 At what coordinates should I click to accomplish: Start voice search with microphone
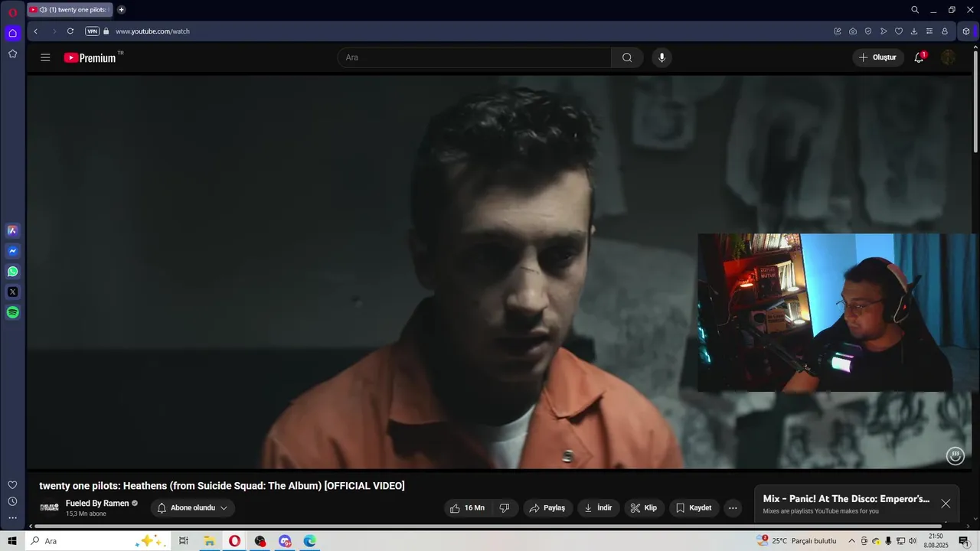point(662,57)
